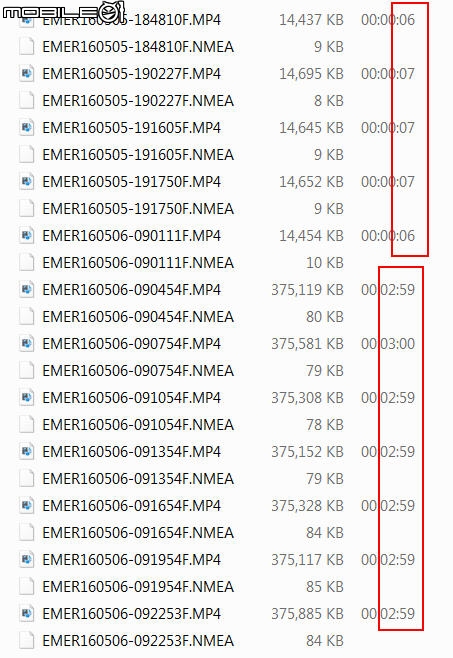The height and width of the screenshot is (658, 453).
Task: Click the 375,328 KB size value
Action: coord(307,506)
